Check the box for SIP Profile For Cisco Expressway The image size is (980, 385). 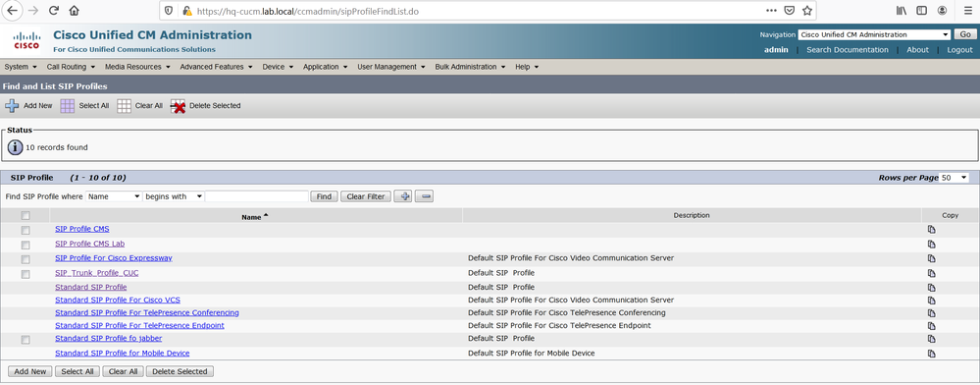26,259
